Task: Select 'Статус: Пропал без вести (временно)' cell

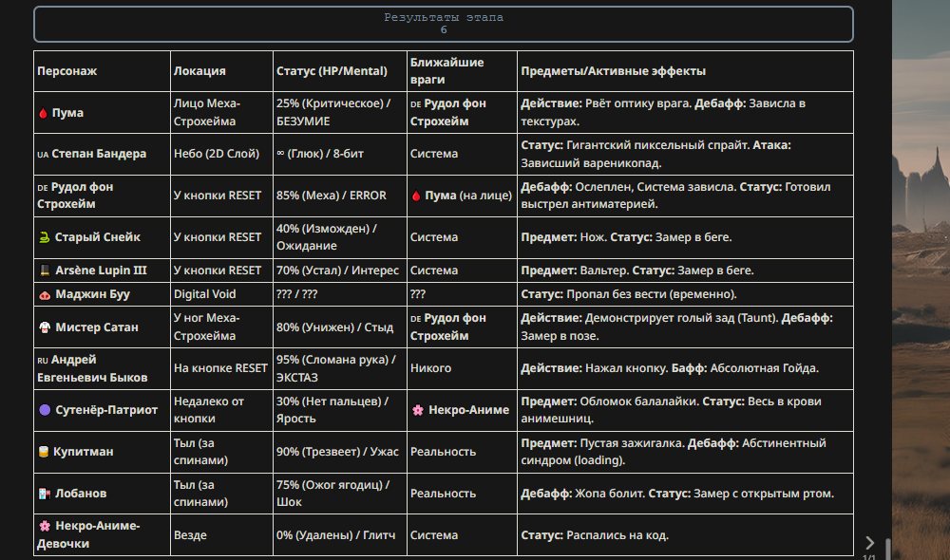Action: tap(685, 294)
